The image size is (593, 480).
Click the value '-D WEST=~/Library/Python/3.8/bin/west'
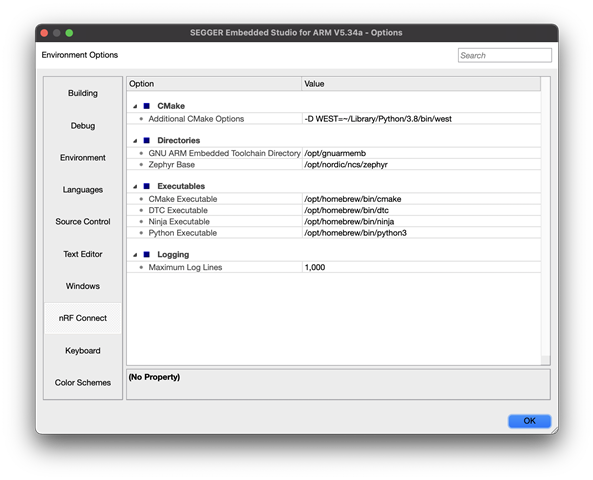378,119
